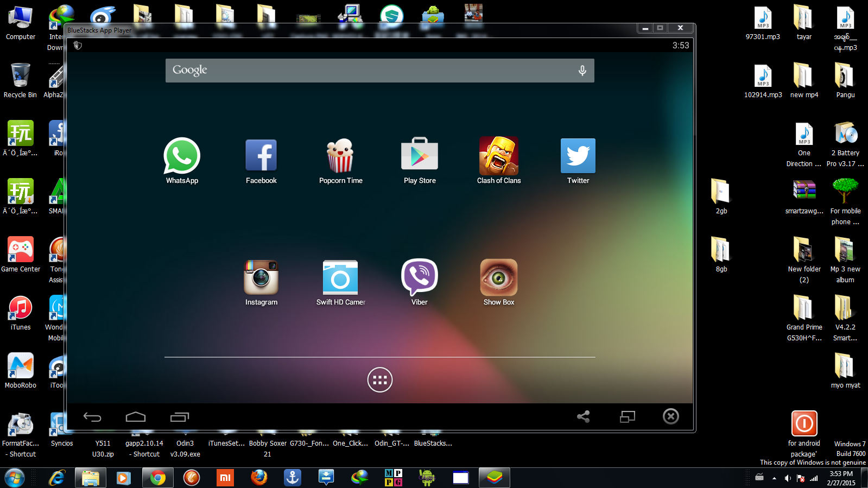Click BlueStacks circled X exit button

point(671,416)
